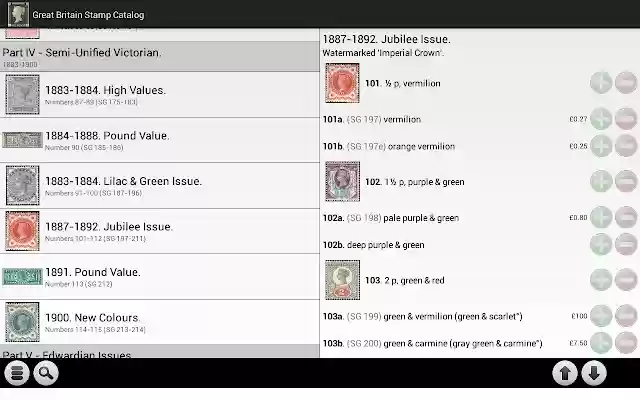Remove 103a green & vermilion with minus

click(626, 316)
